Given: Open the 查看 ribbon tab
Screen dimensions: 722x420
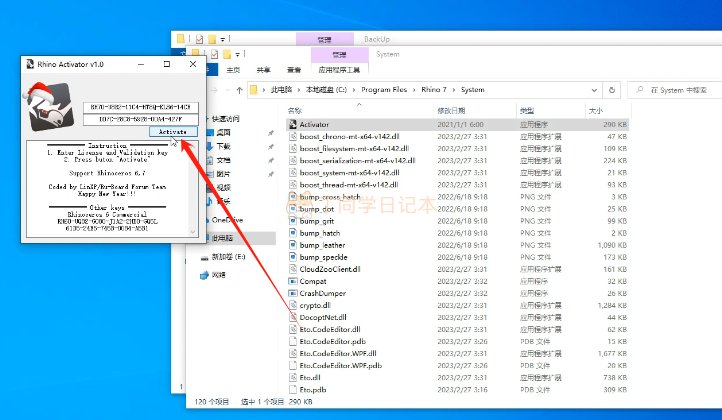Looking at the screenshot, I should pos(294,71).
